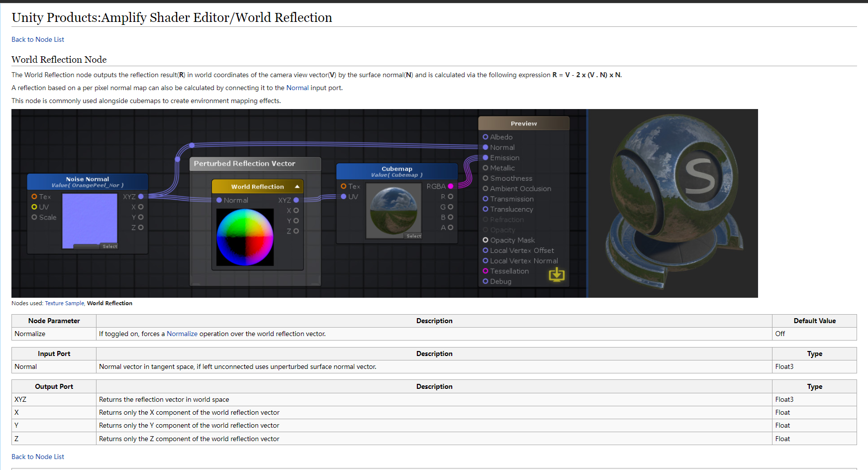
Task: Click the Noise Normal XYZ output port
Action: pyautogui.click(x=141, y=197)
